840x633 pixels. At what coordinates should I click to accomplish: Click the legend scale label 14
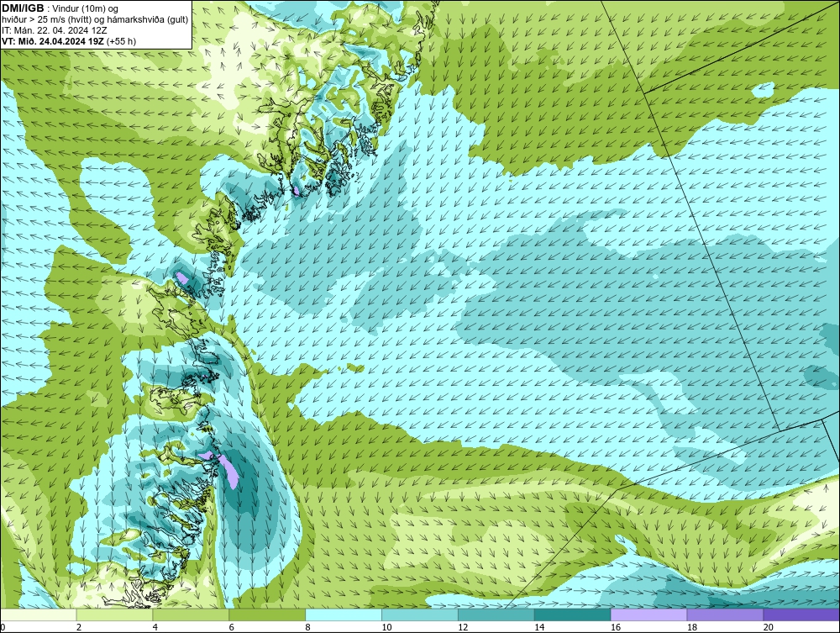[539, 627]
